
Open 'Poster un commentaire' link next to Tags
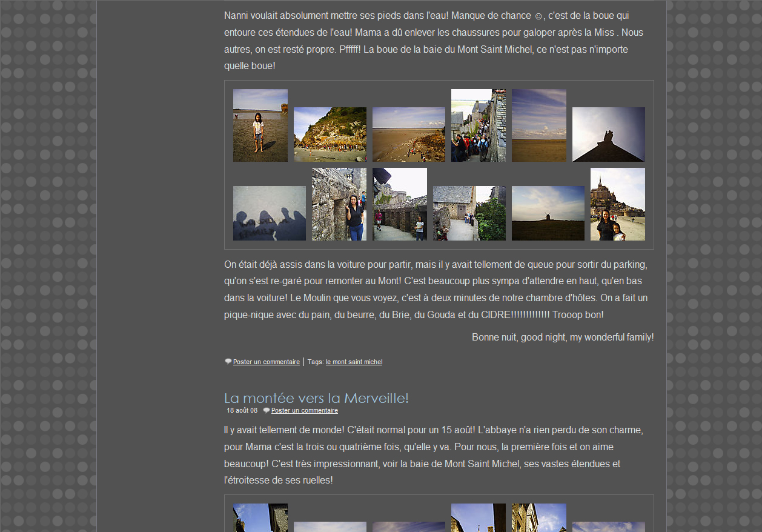coord(266,362)
